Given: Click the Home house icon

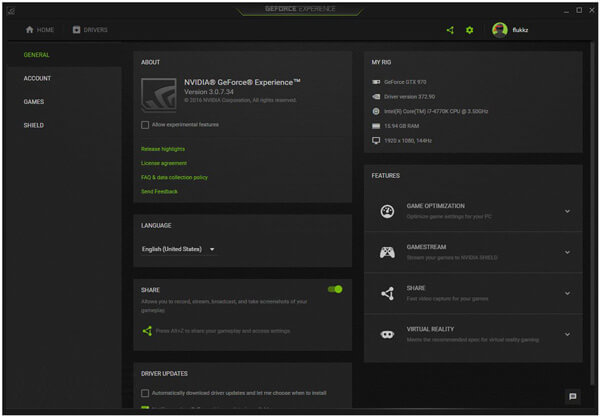Looking at the screenshot, I should coord(29,29).
